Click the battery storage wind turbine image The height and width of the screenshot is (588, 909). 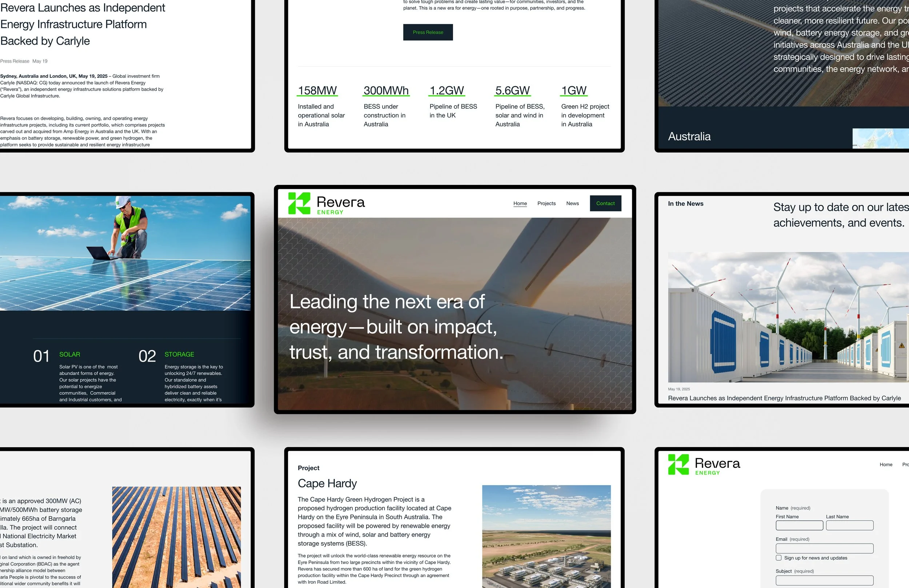[x=788, y=317]
